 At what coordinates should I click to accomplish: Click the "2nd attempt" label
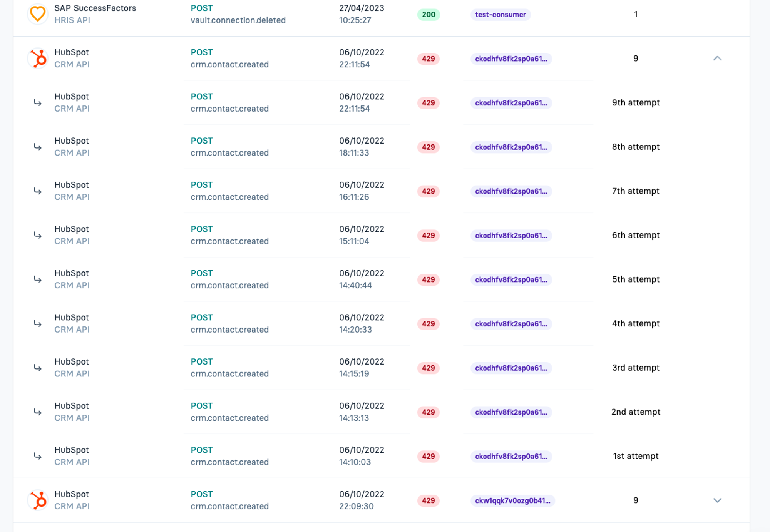[x=636, y=412]
